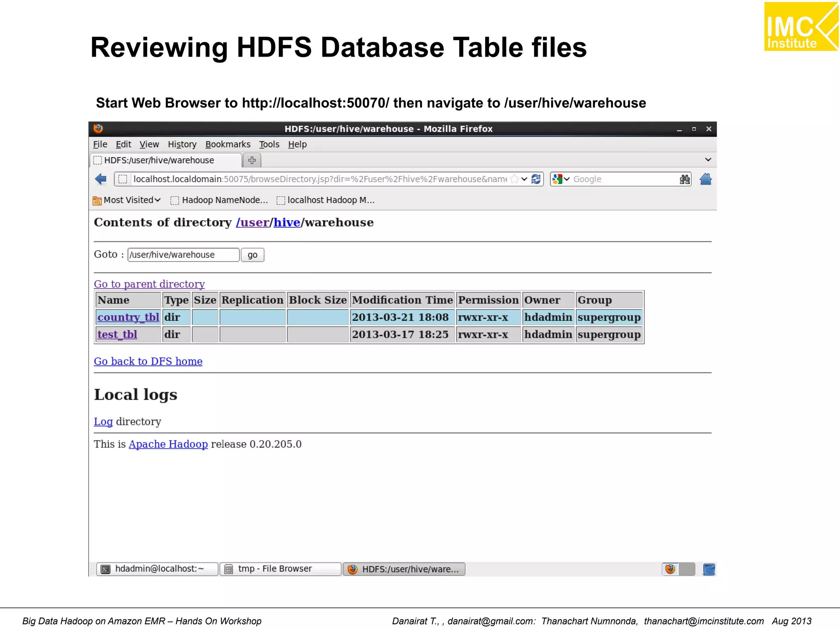Click the Permission column header
Viewport: 840px width, 630px height.
488,300
